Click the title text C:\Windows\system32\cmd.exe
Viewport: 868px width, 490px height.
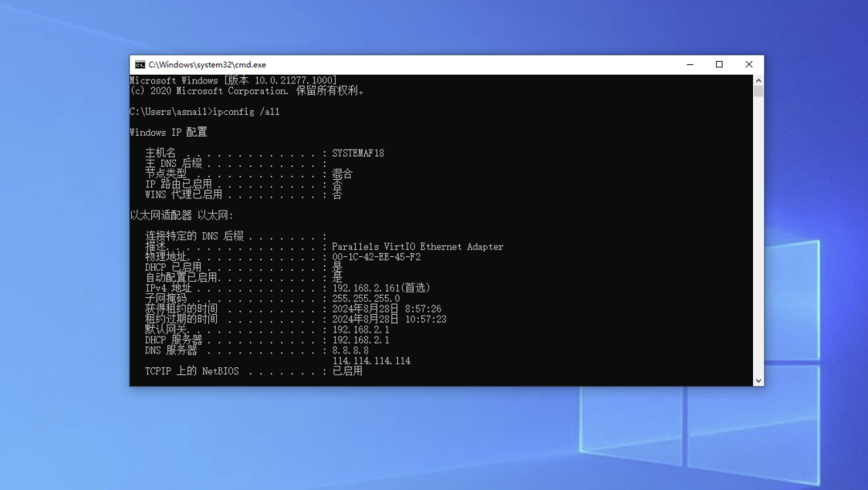[x=207, y=65]
